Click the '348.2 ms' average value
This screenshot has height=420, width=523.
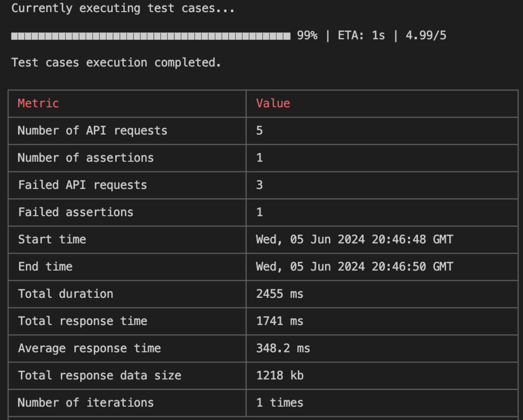coord(283,348)
